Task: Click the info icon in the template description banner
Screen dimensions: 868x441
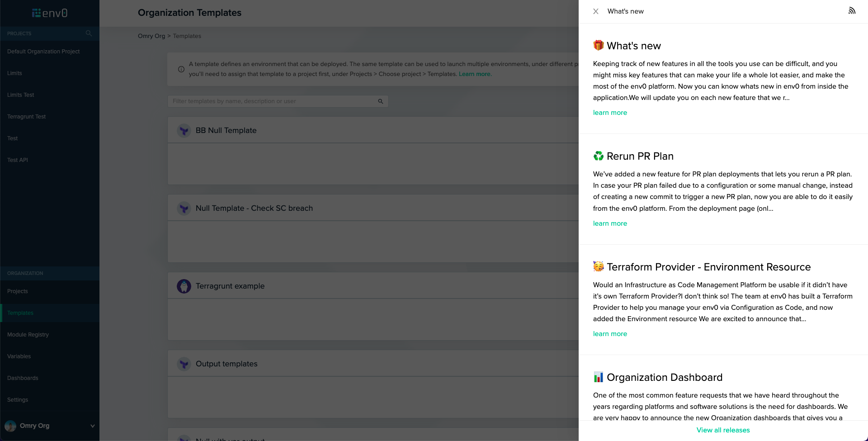Action: [x=181, y=69]
